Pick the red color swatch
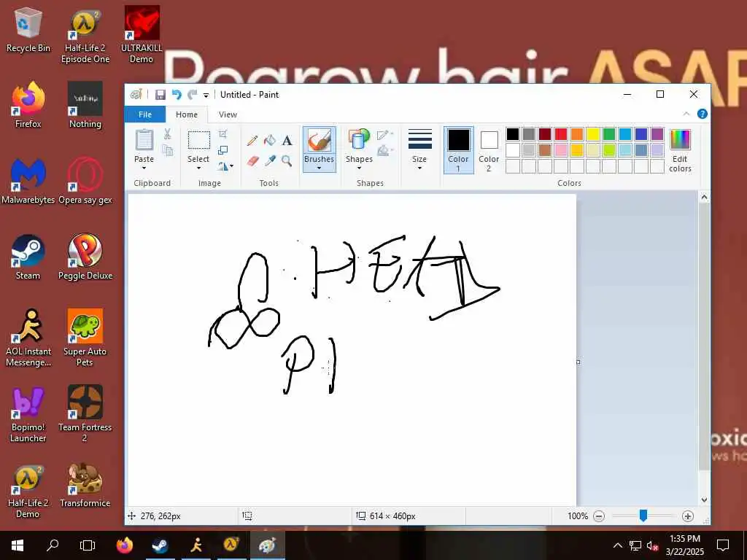747x560 pixels. [561, 134]
